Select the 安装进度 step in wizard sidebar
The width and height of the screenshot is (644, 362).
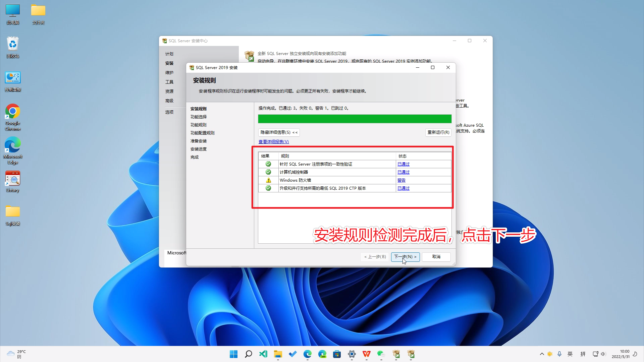(x=198, y=149)
